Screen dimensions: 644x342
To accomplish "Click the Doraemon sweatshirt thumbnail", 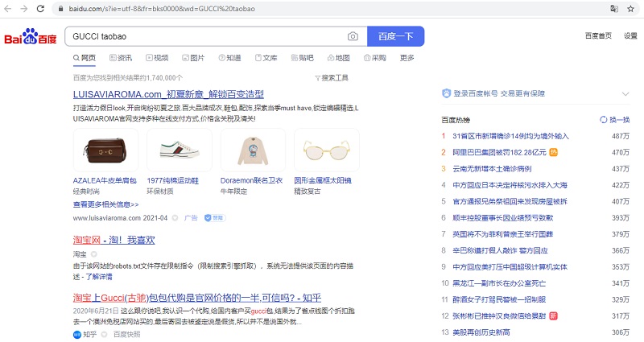I will (x=253, y=150).
